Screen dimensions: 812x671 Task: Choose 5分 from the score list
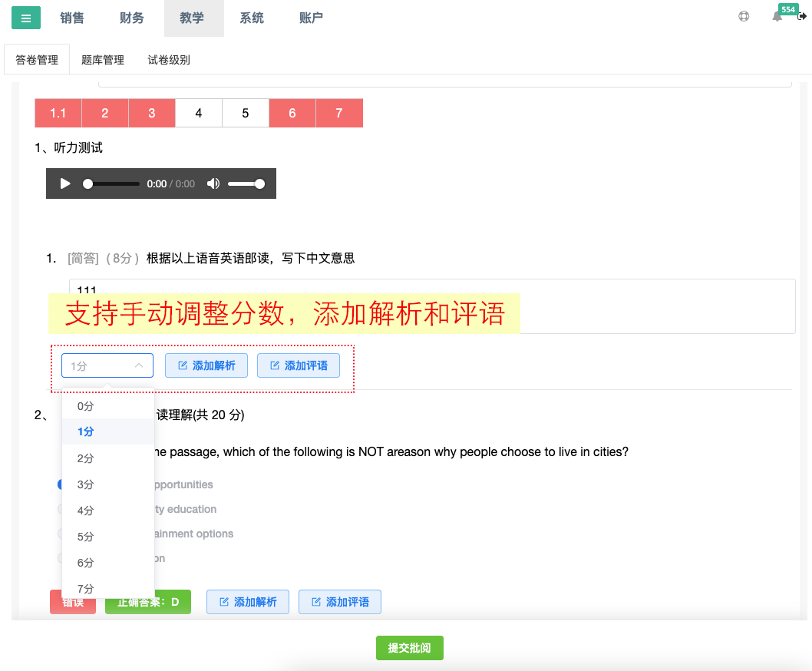click(86, 537)
